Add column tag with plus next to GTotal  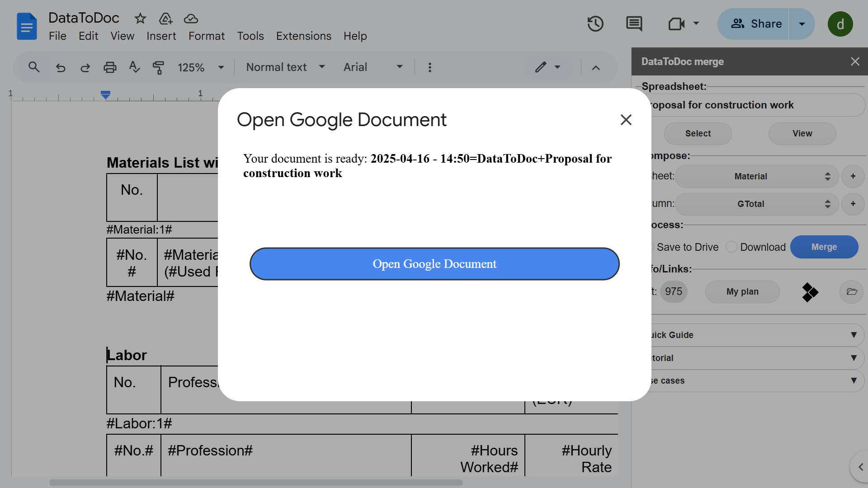point(853,204)
